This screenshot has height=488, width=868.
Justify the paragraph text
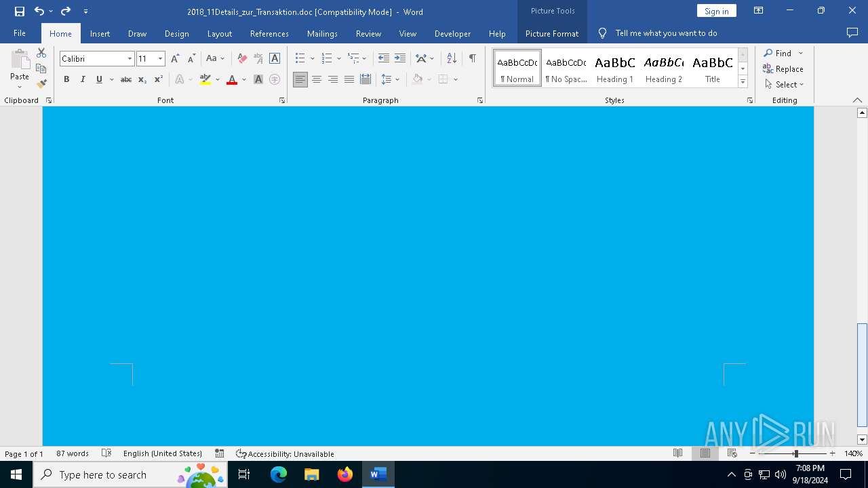[x=349, y=79]
